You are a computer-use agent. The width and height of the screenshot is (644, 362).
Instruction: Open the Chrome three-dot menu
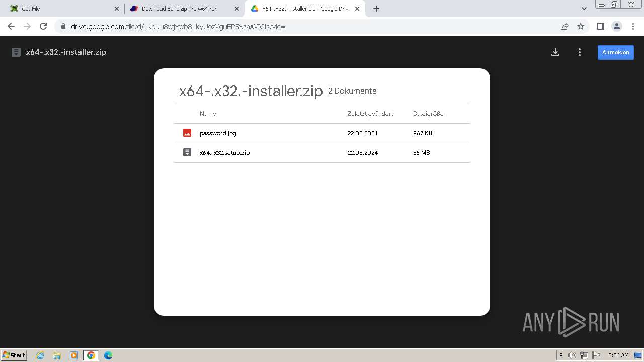(633, 26)
